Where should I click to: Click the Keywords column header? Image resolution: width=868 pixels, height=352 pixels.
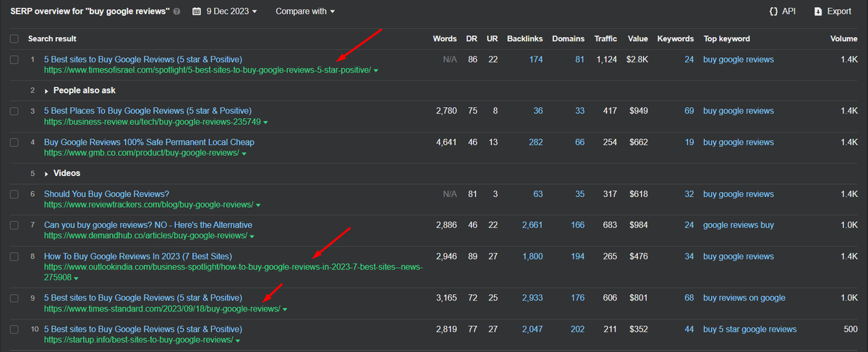pyautogui.click(x=676, y=38)
